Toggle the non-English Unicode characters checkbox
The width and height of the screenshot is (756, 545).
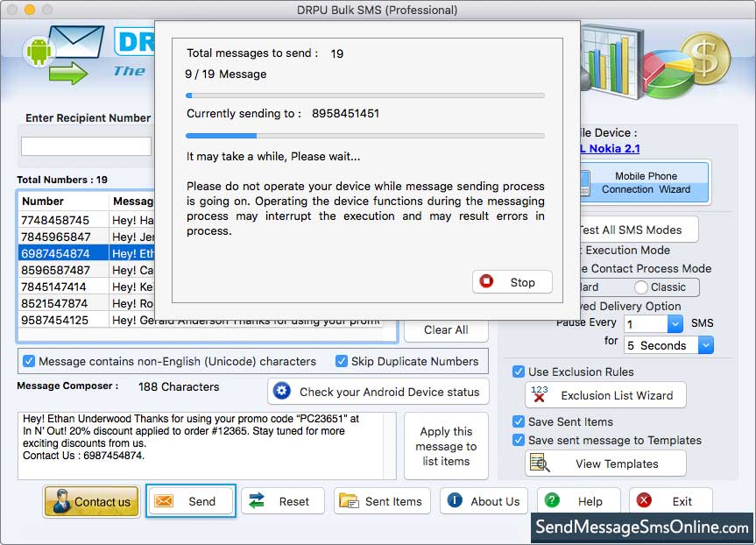click(x=29, y=361)
